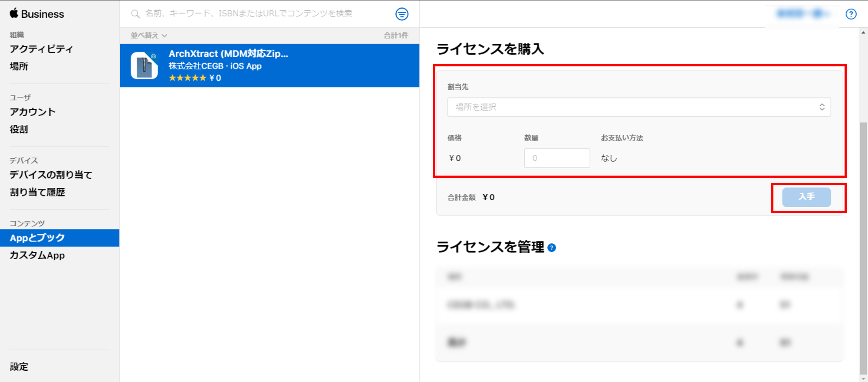Expand the 並べ替え sort dropdown

[x=149, y=36]
